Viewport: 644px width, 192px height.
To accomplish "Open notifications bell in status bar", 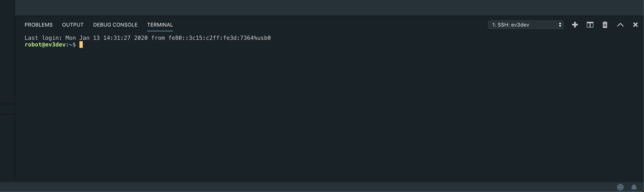I will 634,187.
